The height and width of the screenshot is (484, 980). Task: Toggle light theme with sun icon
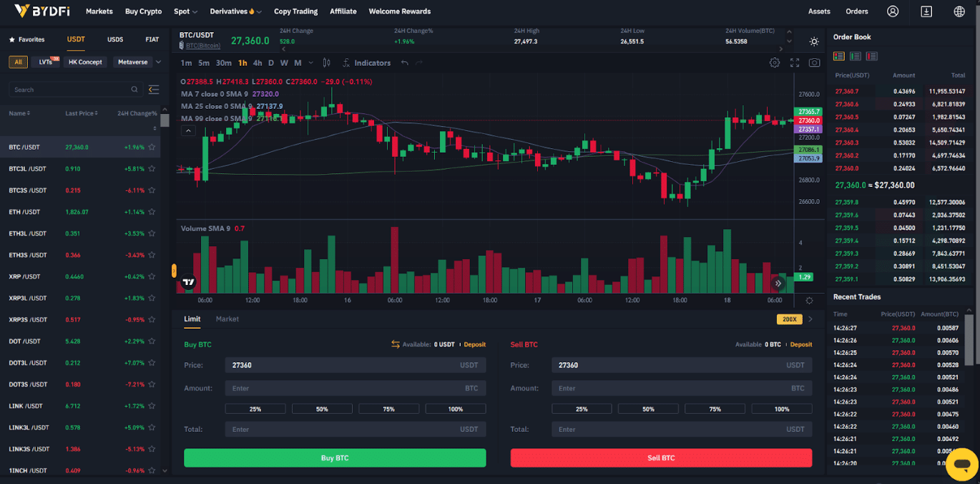(x=814, y=42)
